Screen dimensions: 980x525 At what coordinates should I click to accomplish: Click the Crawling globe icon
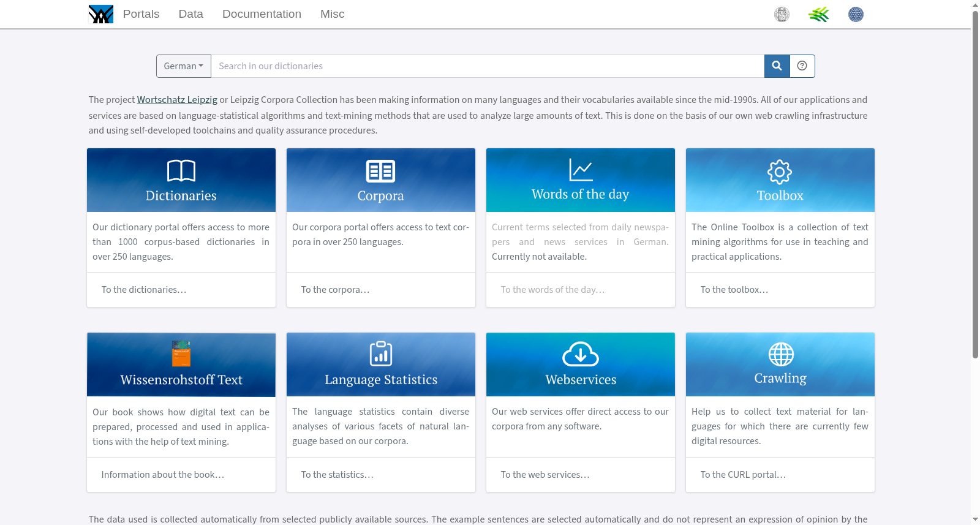point(781,354)
